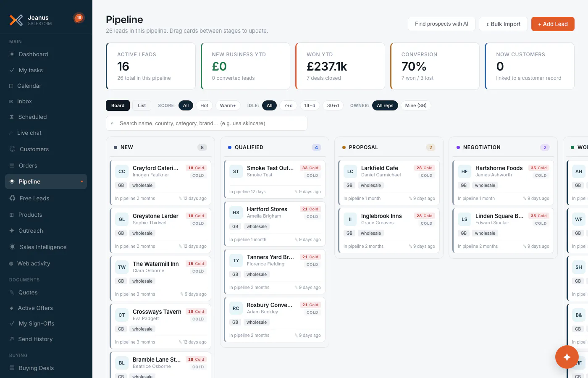The width and height of the screenshot is (588, 378).
Task: Open the Crayford Catering lead card title
Action: pyautogui.click(x=155, y=168)
